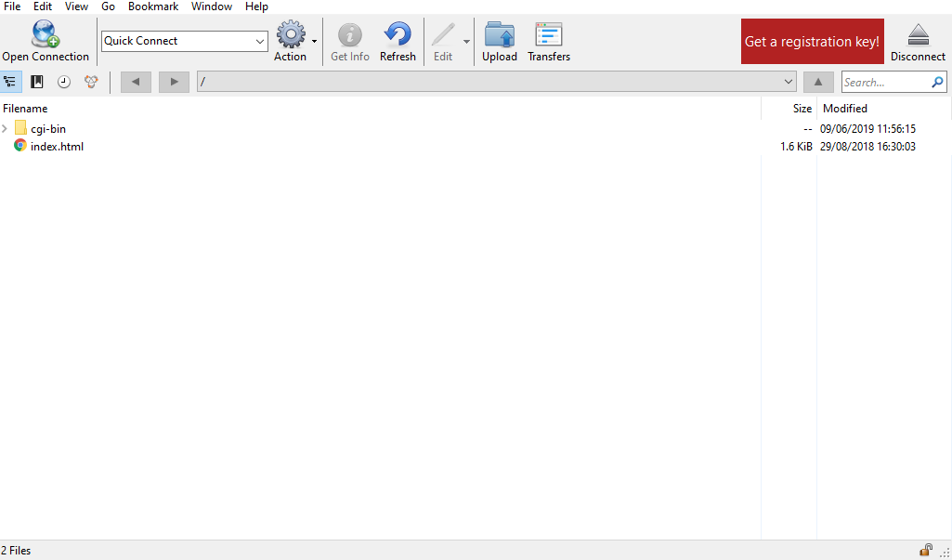Switch to the history clock view

(64, 82)
